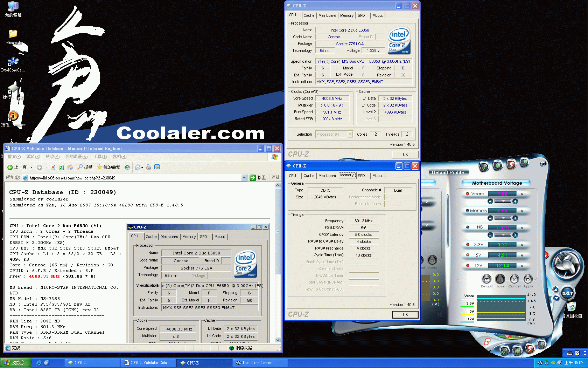
Task: Toggle the NB indicator light in Motherboard Voltage
Action: pyautogui.click(x=468, y=227)
